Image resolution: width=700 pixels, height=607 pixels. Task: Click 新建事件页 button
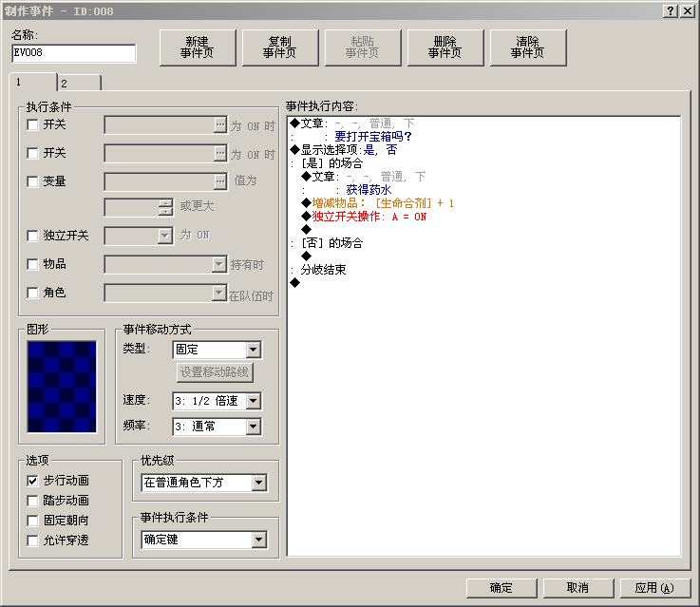(x=198, y=47)
